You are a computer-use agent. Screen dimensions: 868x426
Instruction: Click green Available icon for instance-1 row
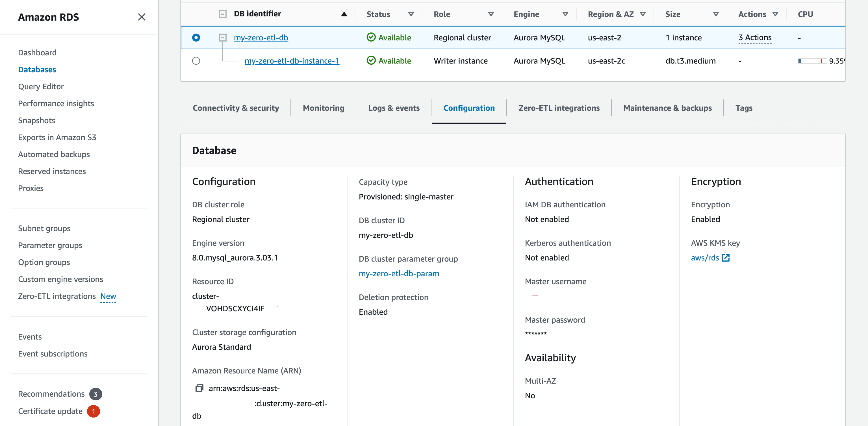pos(371,61)
